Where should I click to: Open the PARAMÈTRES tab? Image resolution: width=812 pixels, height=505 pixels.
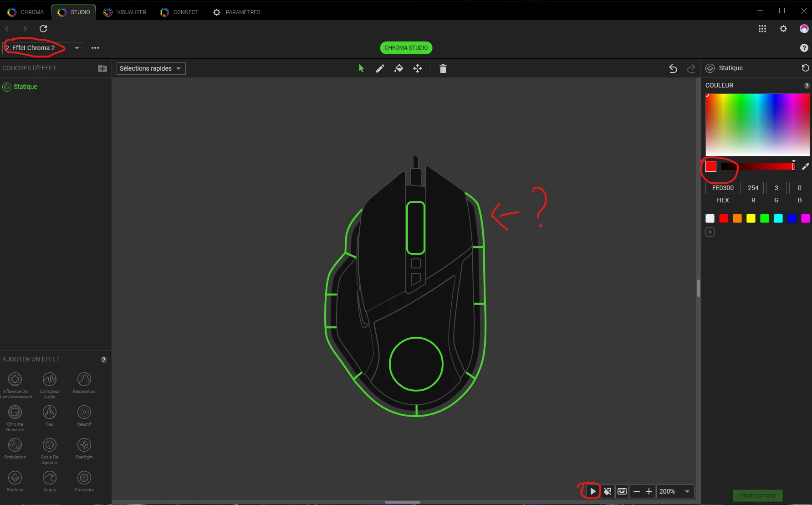(237, 12)
